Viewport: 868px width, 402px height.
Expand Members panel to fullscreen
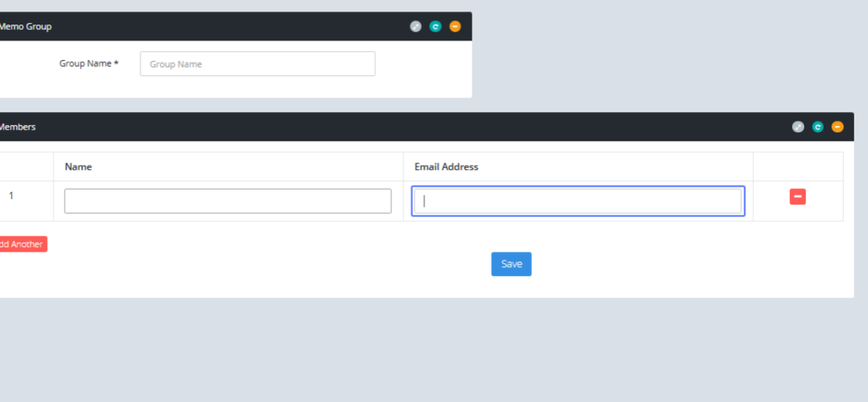[x=798, y=127]
